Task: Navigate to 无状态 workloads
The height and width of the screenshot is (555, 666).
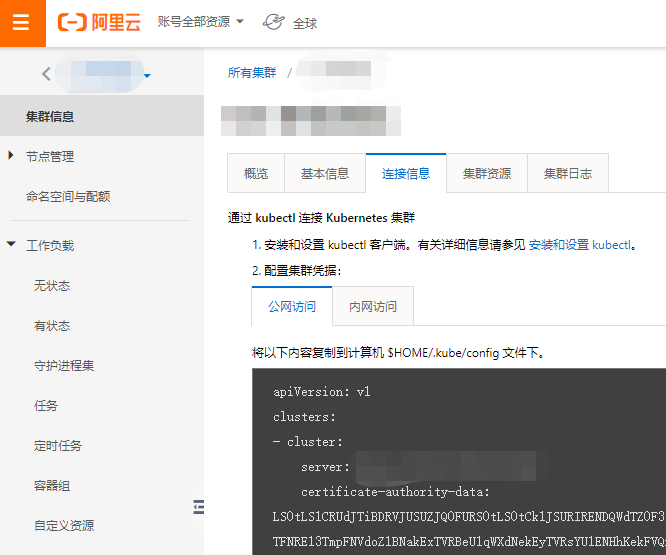Action: (x=52, y=286)
